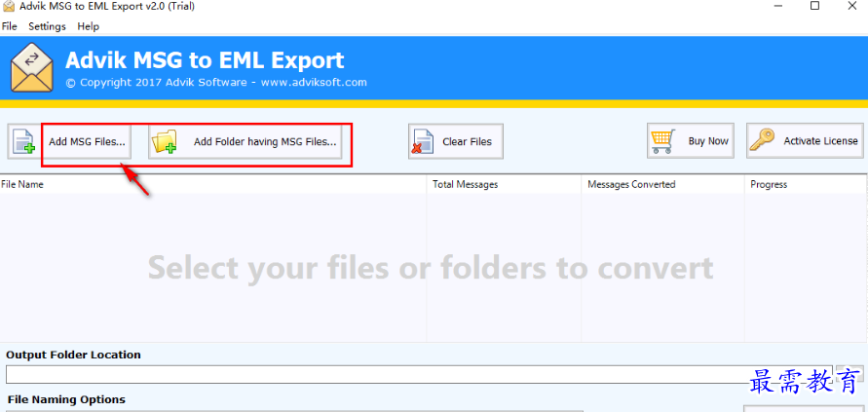
Task: Click the Advik envelope logo in banner
Action: (x=32, y=67)
